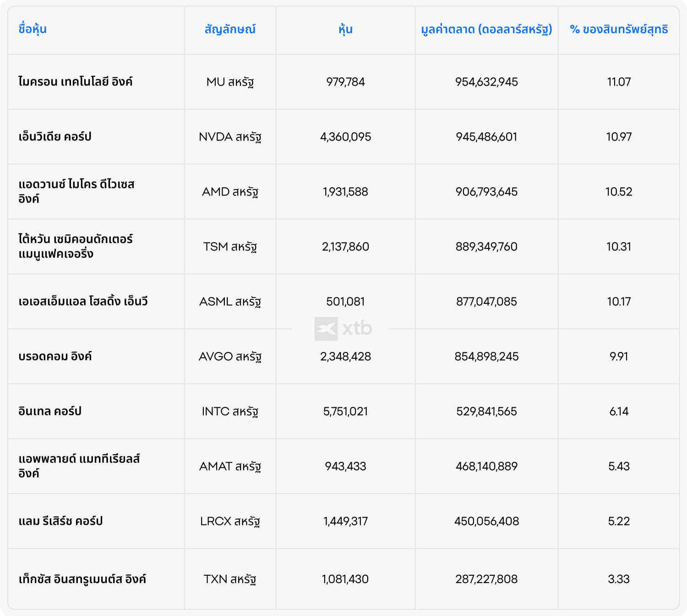Select the symbol cell 'MU สหรัฐ'
Viewport: 687px width, 616px height.
click(x=230, y=82)
